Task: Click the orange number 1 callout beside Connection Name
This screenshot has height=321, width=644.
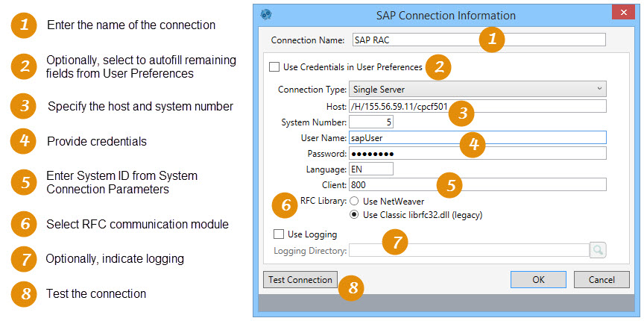Action: (x=492, y=40)
